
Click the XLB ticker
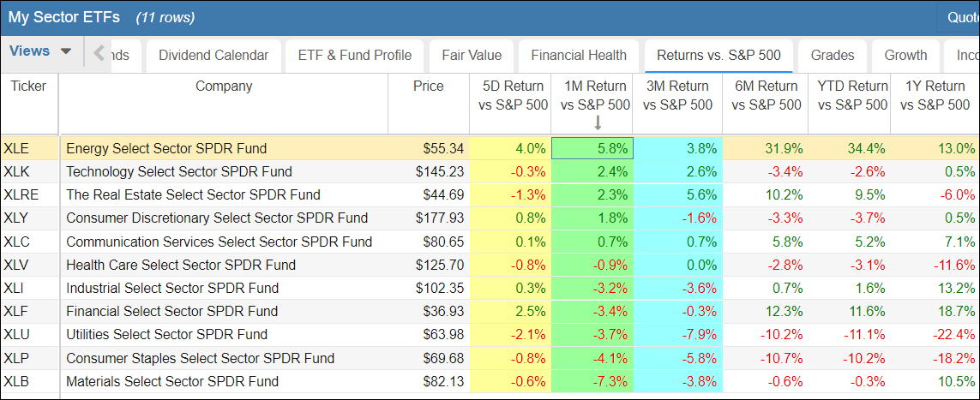[x=15, y=381]
